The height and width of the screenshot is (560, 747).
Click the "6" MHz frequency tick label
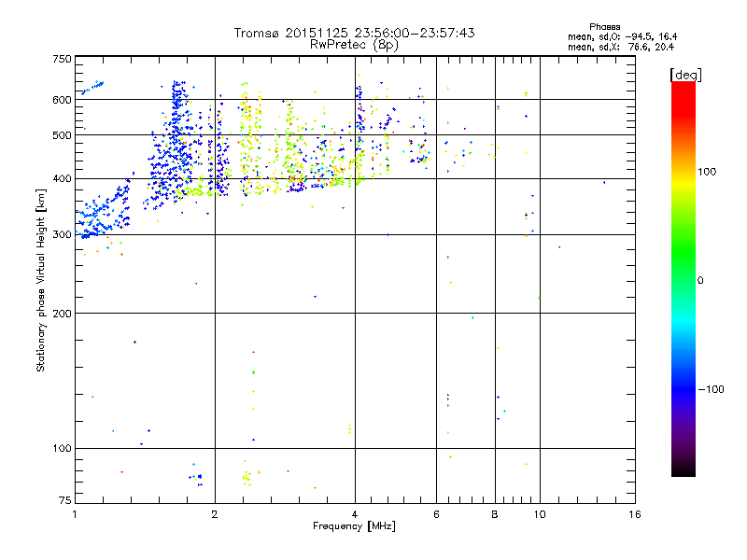(436, 514)
